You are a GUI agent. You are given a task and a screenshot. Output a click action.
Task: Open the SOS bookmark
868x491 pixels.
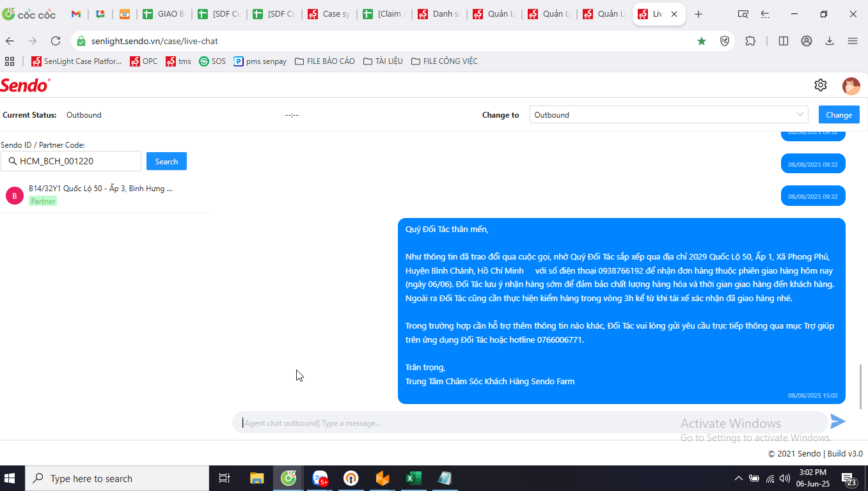[x=212, y=61]
